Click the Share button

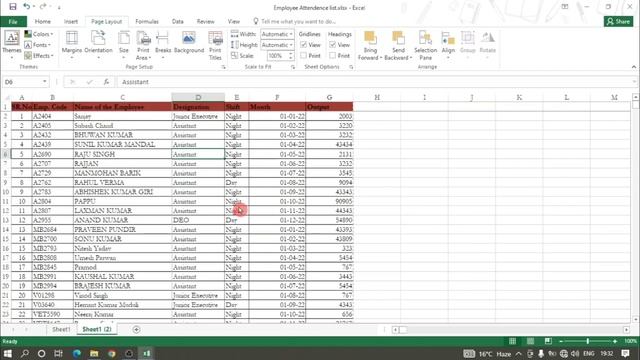coord(618,22)
